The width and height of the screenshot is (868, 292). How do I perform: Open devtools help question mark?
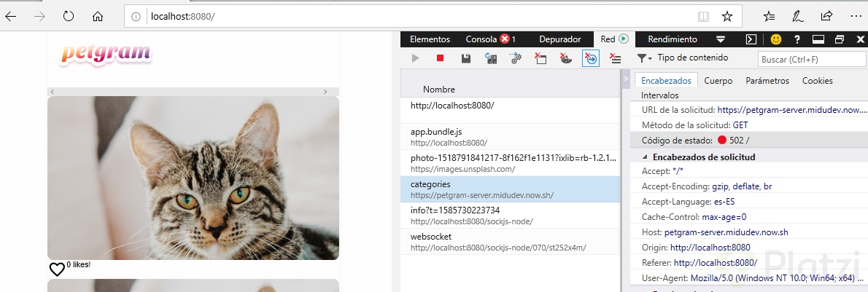tap(797, 39)
